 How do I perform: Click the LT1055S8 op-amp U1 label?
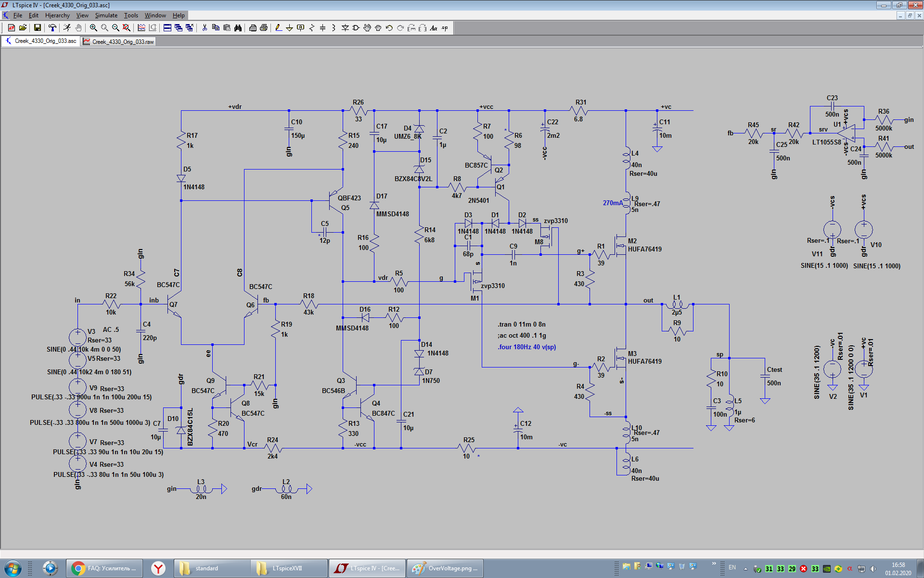point(827,142)
